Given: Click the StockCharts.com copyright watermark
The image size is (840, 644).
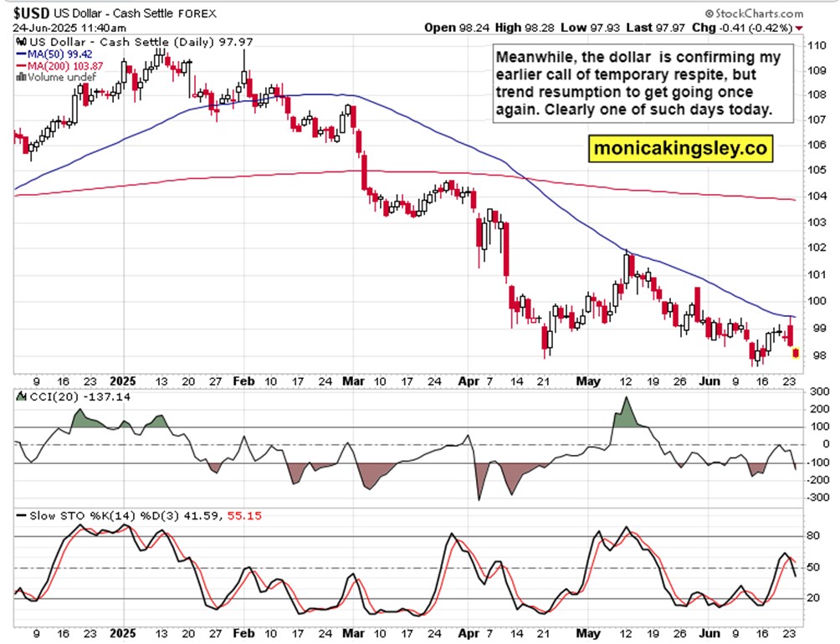Looking at the screenshot, I should (x=754, y=13).
